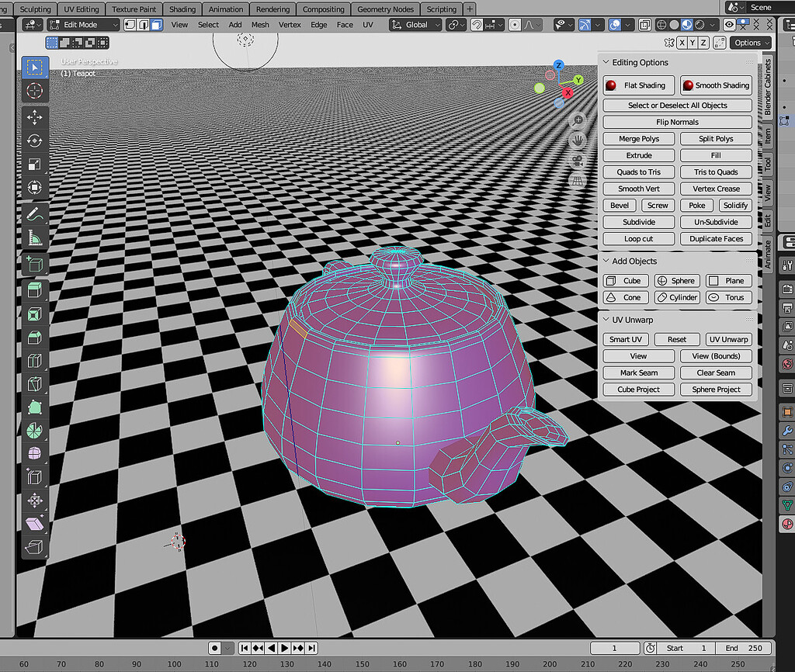Enable vertex select mode
795x672 pixels.
pyautogui.click(x=130, y=25)
